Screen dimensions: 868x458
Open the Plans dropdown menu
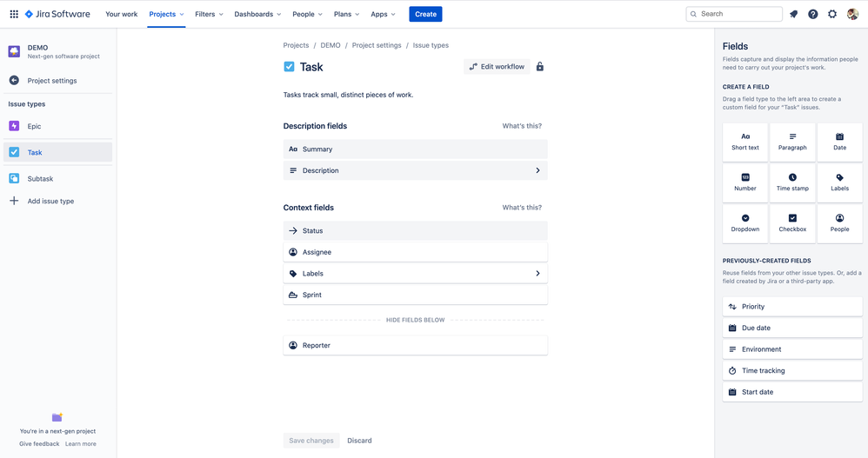point(346,14)
